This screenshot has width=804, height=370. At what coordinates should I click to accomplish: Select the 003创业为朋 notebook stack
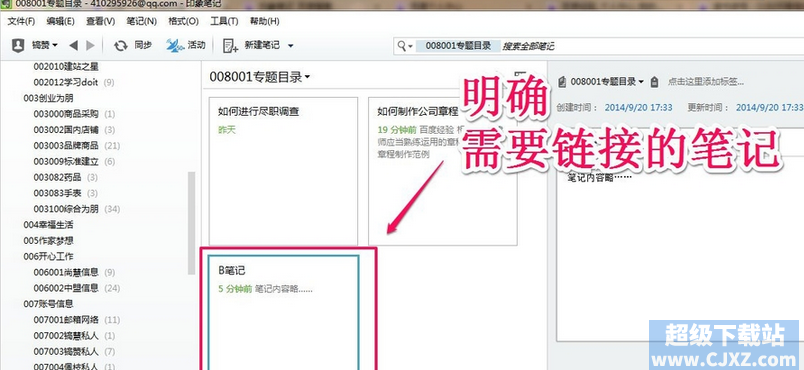coord(48,98)
